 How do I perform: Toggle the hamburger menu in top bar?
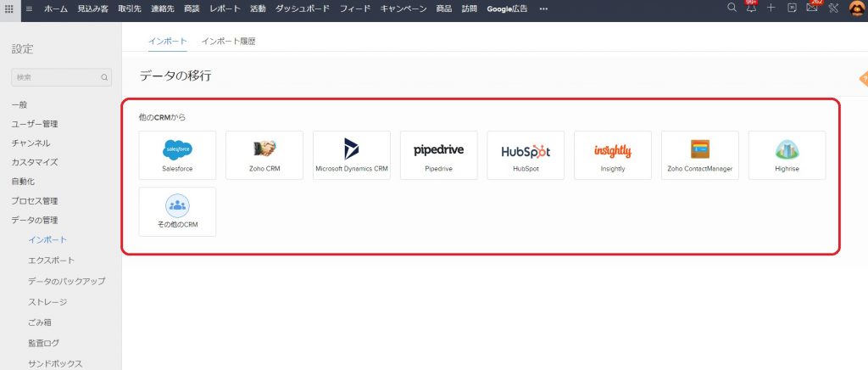coord(29,8)
